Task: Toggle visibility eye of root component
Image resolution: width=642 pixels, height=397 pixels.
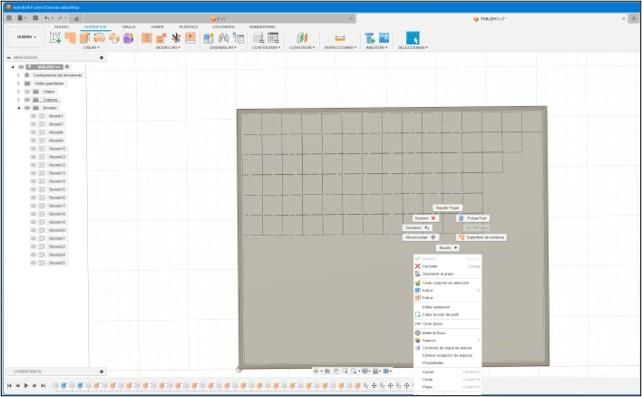Action: [x=21, y=67]
